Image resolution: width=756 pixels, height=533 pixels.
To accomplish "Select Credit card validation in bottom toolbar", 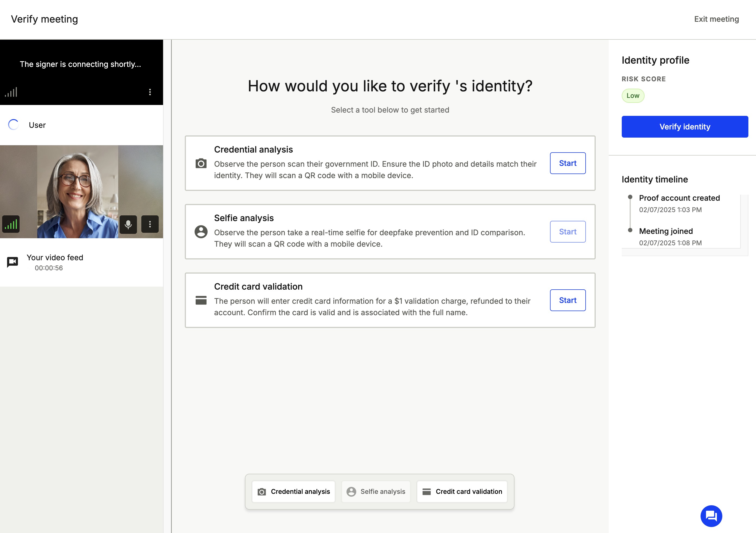I will tap(462, 491).
